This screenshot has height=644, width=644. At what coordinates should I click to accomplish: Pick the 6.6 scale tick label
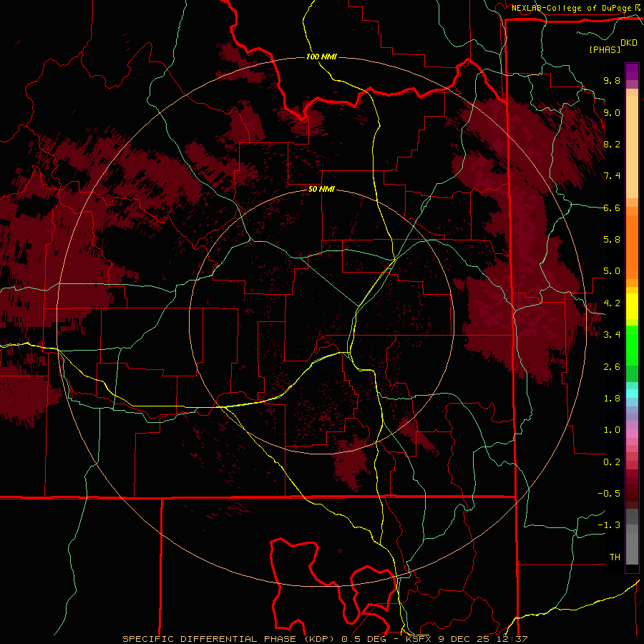coord(612,208)
